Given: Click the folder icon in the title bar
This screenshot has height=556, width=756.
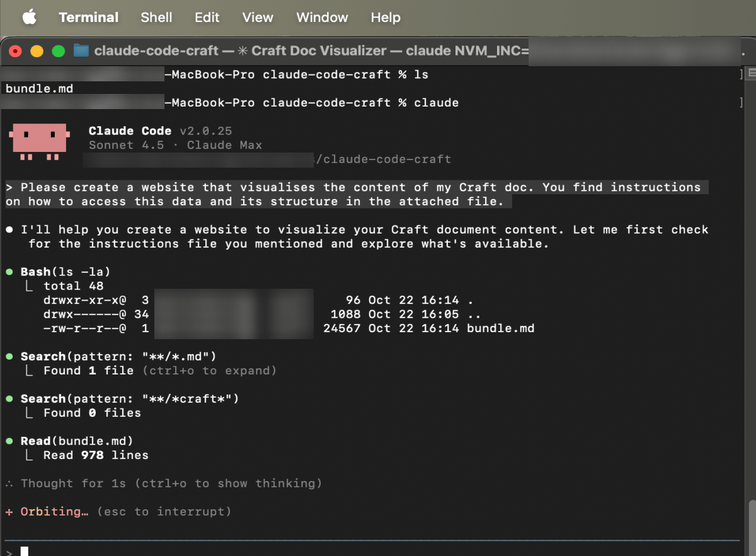Looking at the screenshot, I should click(x=81, y=50).
